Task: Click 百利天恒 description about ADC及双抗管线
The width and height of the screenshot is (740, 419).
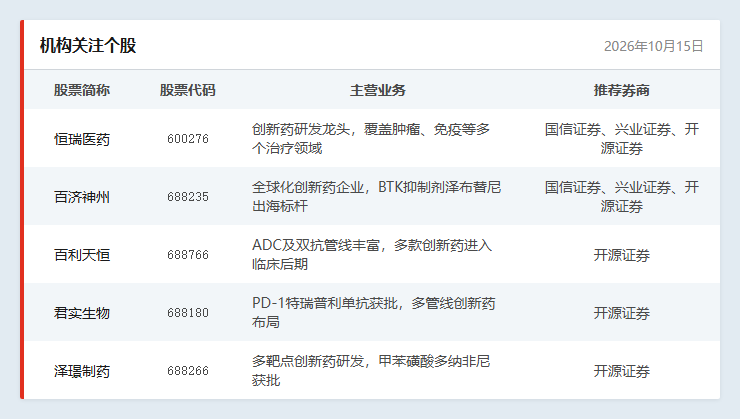Action: [372, 255]
